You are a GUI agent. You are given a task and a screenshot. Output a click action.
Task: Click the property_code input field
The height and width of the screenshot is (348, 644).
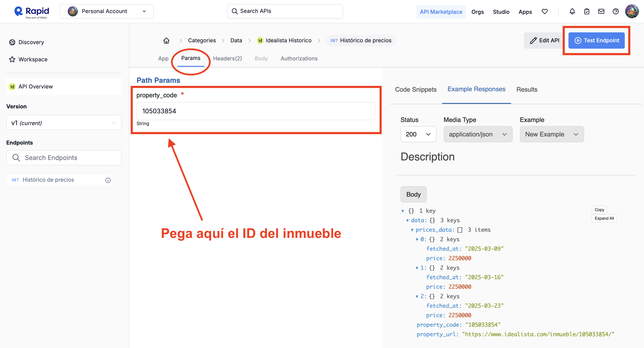coord(255,111)
